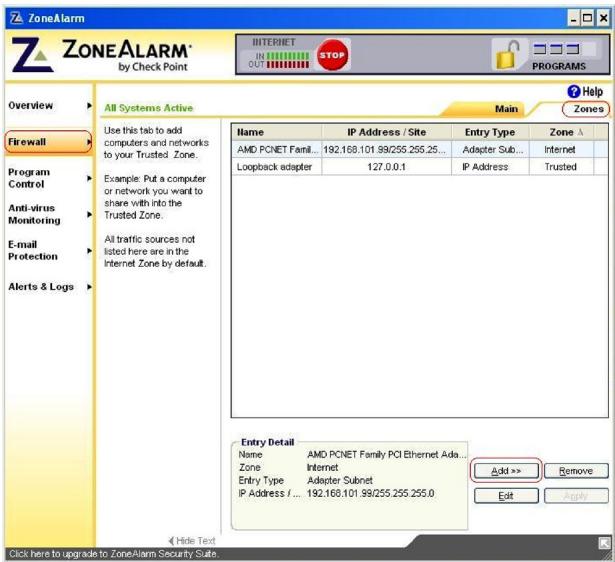
Task: Click the 192.168.101.99 cell in the table
Action: click(x=384, y=149)
